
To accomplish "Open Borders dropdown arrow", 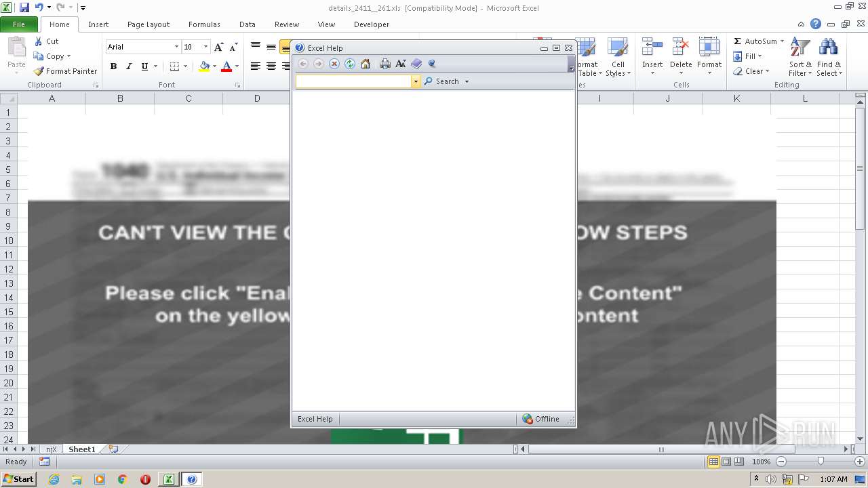I will [x=184, y=66].
